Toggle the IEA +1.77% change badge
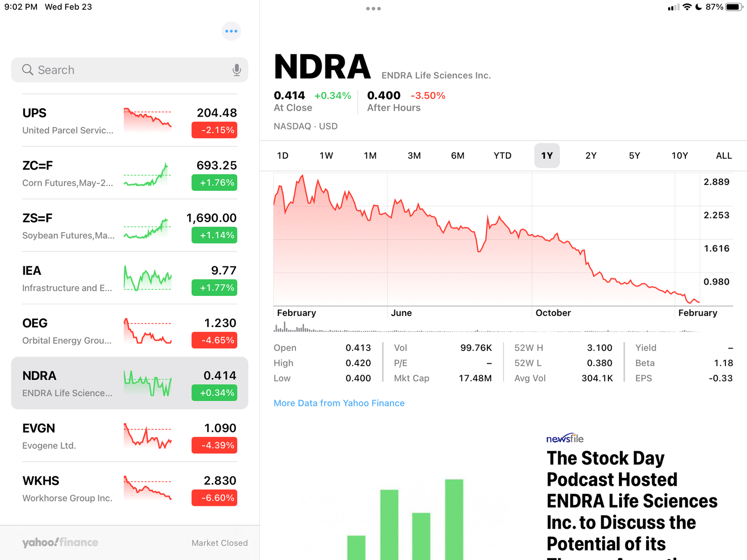This screenshot has height=560, width=747. pyautogui.click(x=214, y=287)
